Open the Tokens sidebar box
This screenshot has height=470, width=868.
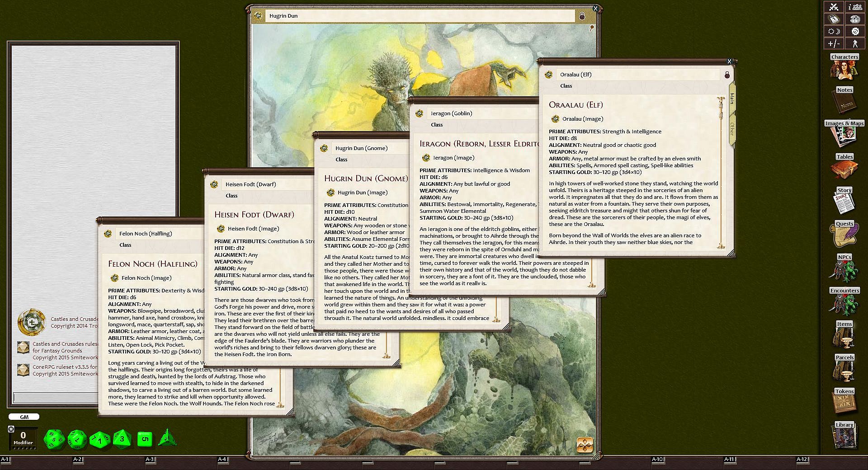[x=844, y=401]
